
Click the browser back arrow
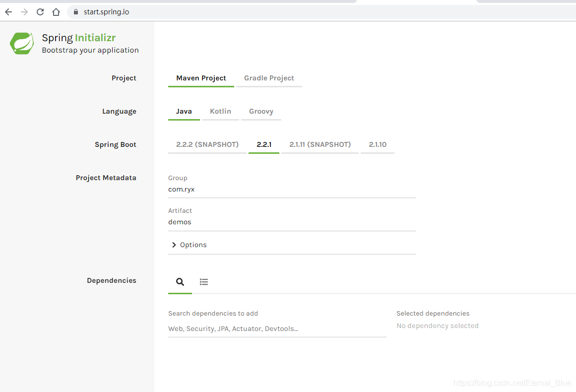coord(8,12)
